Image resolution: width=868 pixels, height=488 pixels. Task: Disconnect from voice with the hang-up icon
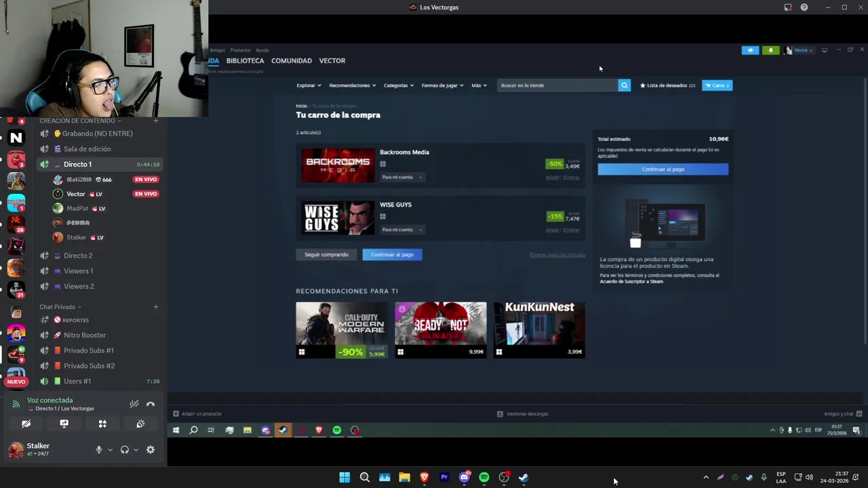[x=151, y=404]
